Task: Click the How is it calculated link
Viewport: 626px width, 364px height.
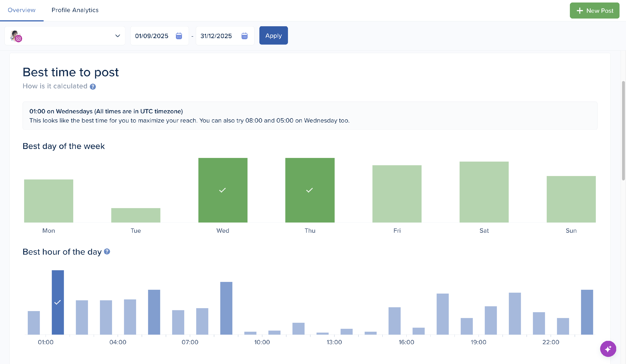Action: click(x=55, y=86)
